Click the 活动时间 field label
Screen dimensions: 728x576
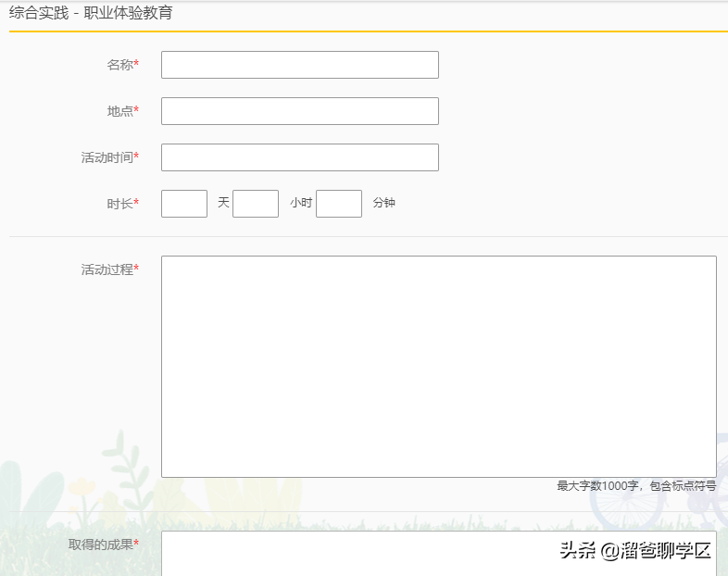pos(110,157)
